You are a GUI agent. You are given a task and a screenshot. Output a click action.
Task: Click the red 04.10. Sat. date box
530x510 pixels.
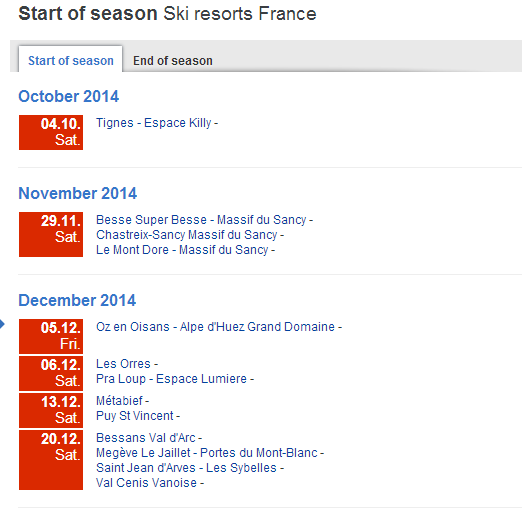pos(51,132)
